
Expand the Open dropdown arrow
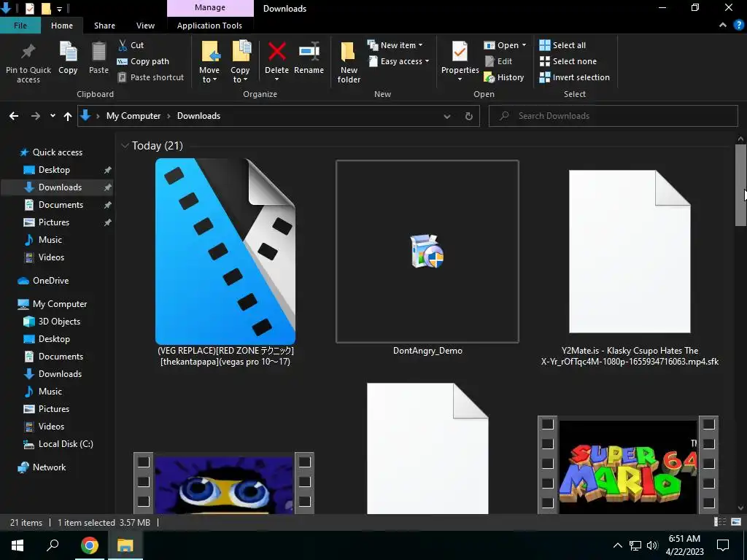(524, 45)
